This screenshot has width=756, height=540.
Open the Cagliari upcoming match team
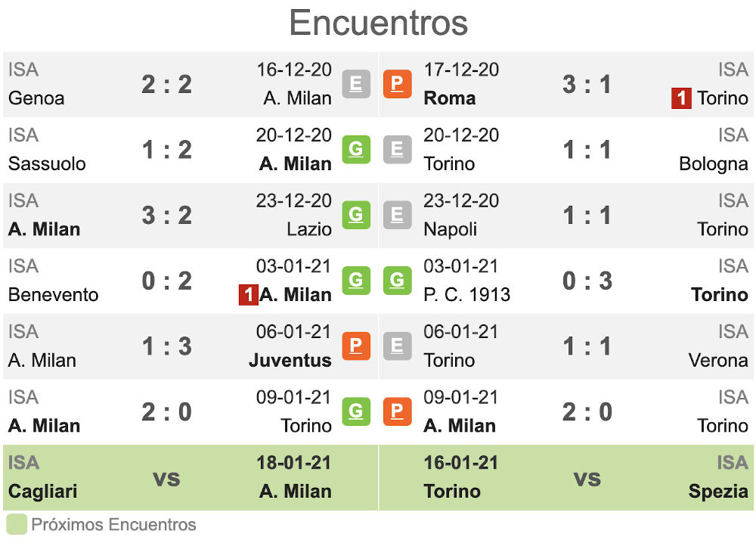[43, 492]
